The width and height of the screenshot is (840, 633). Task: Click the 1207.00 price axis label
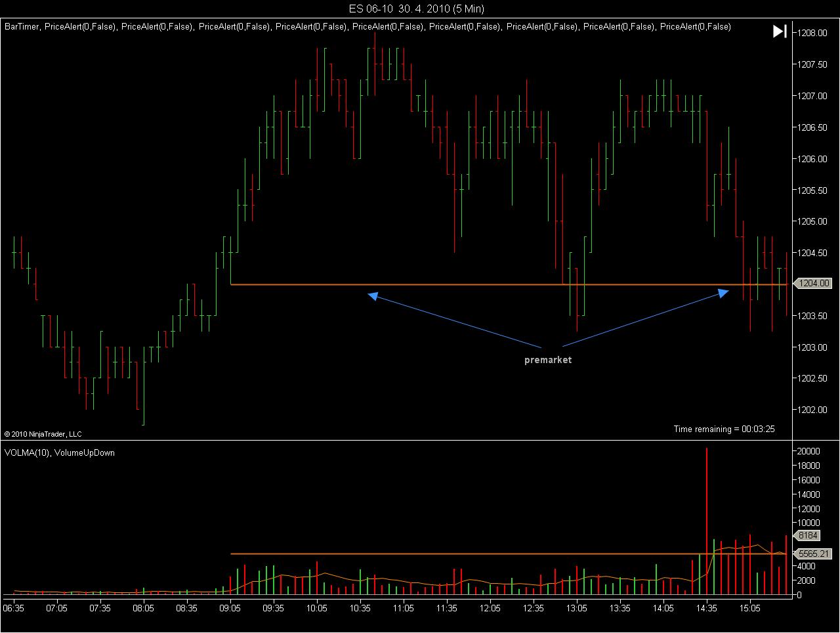pos(812,96)
